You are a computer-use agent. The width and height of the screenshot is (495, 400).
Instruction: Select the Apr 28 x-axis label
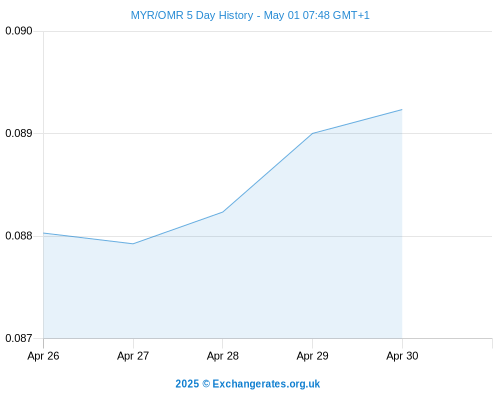pos(223,356)
